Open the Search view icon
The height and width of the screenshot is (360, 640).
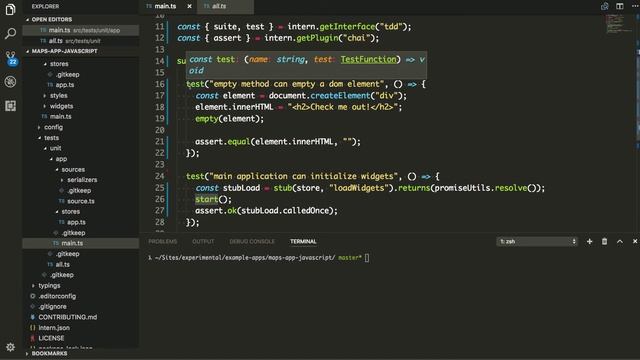11,33
